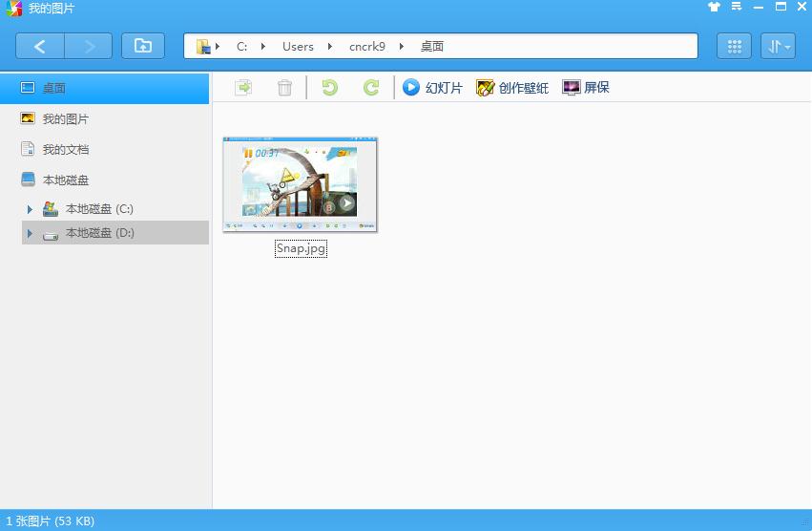Select 桌面 in the sidebar
Image resolution: width=812 pixels, height=531 pixels.
click(x=105, y=88)
